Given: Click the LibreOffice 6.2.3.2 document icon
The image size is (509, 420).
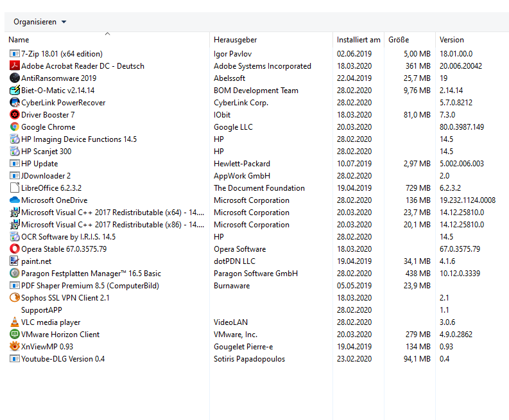Looking at the screenshot, I should tap(15, 188).
